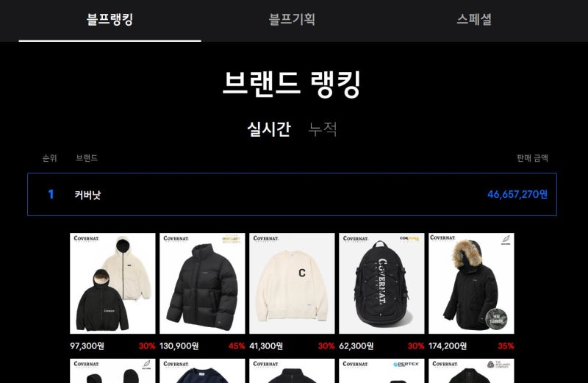Image resolution: width=588 pixels, height=383 pixels.
Task: Open the fleece hoodie jacket product thumbnail
Action: [x=112, y=283]
